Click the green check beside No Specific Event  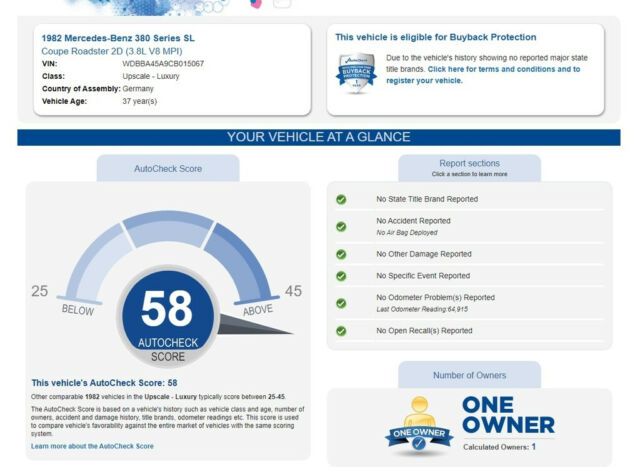coord(341,276)
